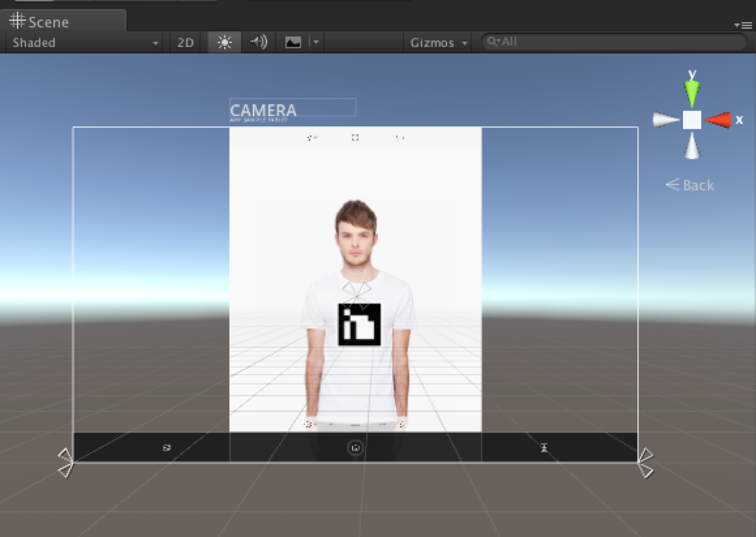Toggle scene effects image icon
Screen dimensions: 756x537
292,42
